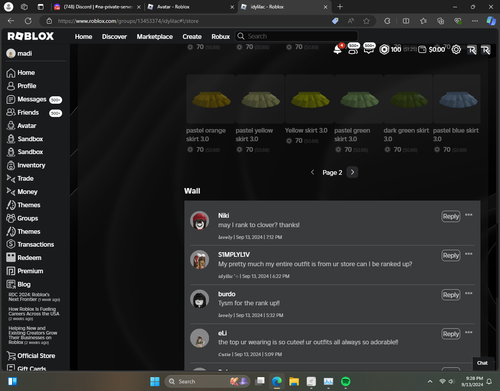Reply to Niki's wall post
The image size is (500, 391).
(451, 216)
